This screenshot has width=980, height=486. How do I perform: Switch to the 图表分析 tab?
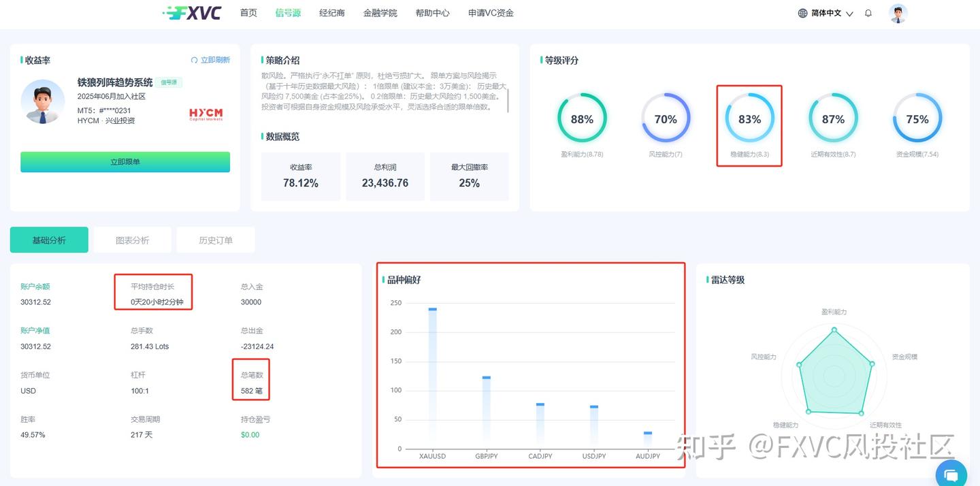pos(132,240)
